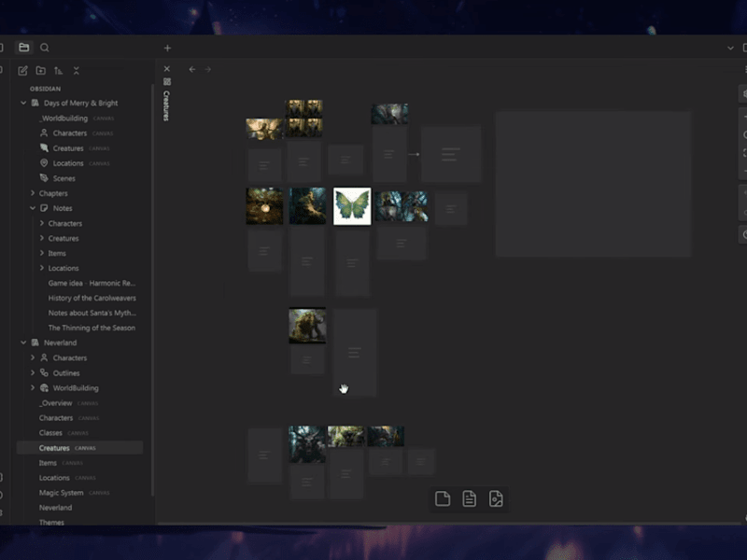Create a new note with pencil icon

22,71
